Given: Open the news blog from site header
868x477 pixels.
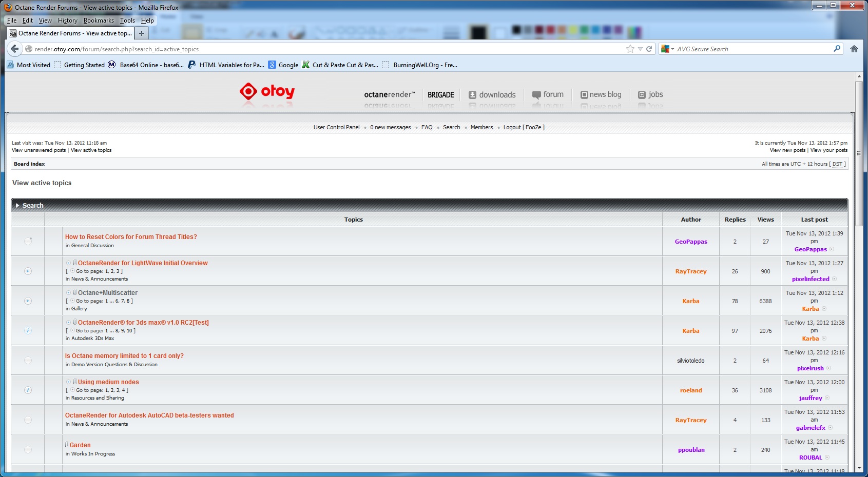Looking at the screenshot, I should pos(601,94).
